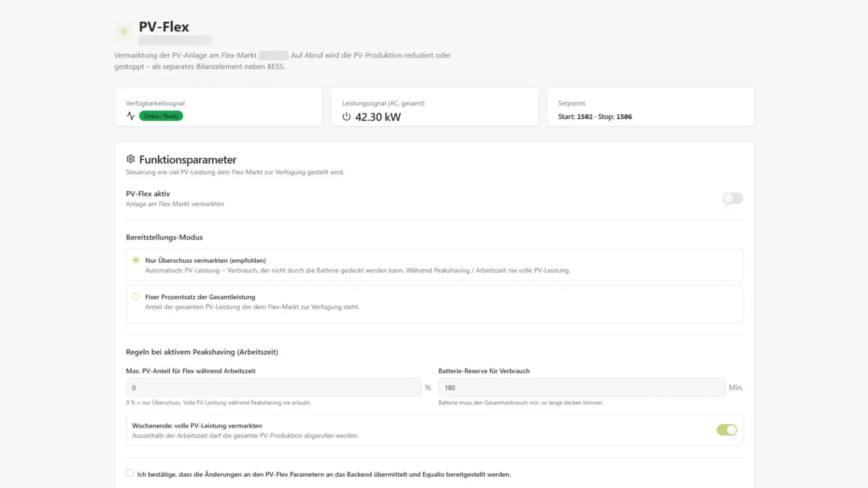Click Regeln bei aktivem Peakshaving heading
The height and width of the screenshot is (488, 868).
tap(202, 352)
